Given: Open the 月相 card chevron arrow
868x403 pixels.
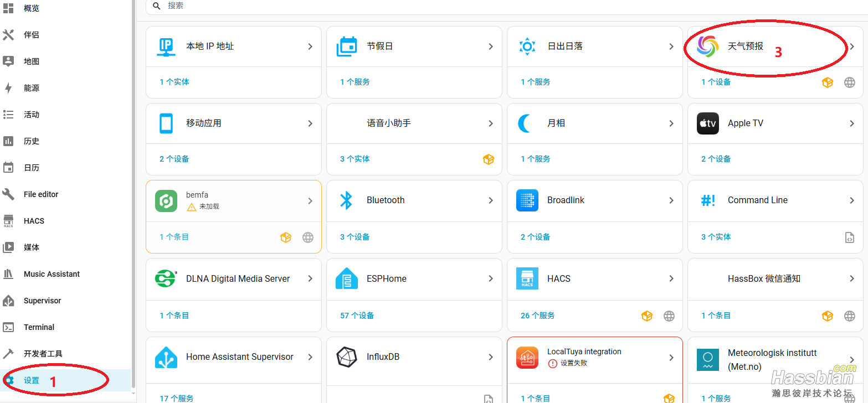Looking at the screenshot, I should pos(671,123).
